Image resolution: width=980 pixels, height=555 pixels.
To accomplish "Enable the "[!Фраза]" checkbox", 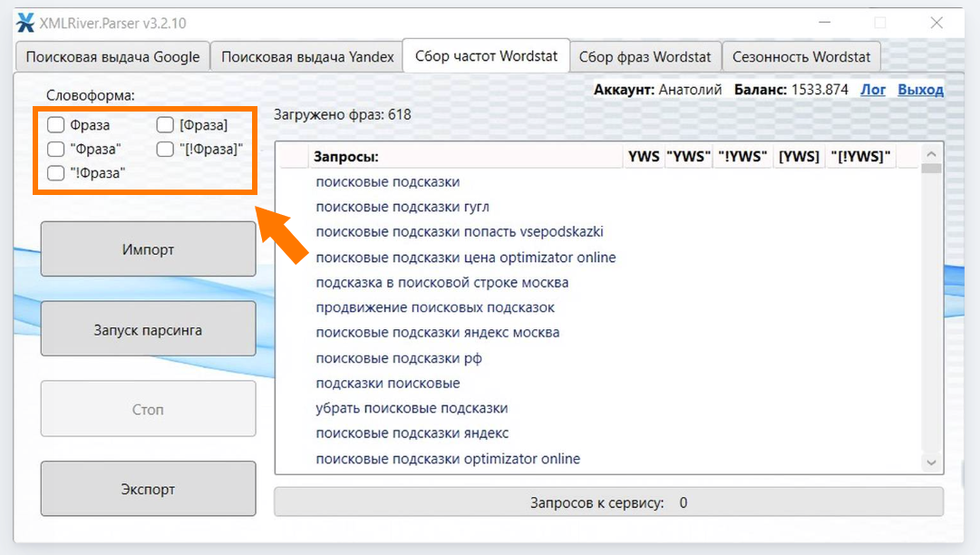I will [x=165, y=149].
